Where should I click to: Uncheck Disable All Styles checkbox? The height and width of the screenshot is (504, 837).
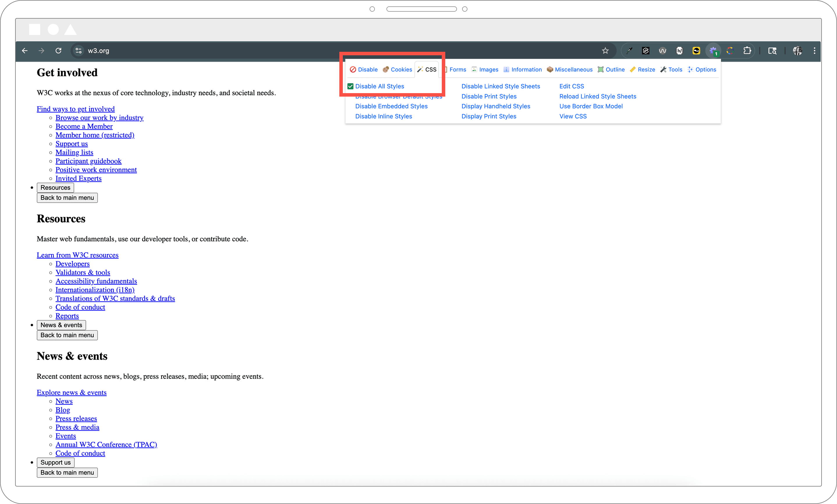point(350,86)
